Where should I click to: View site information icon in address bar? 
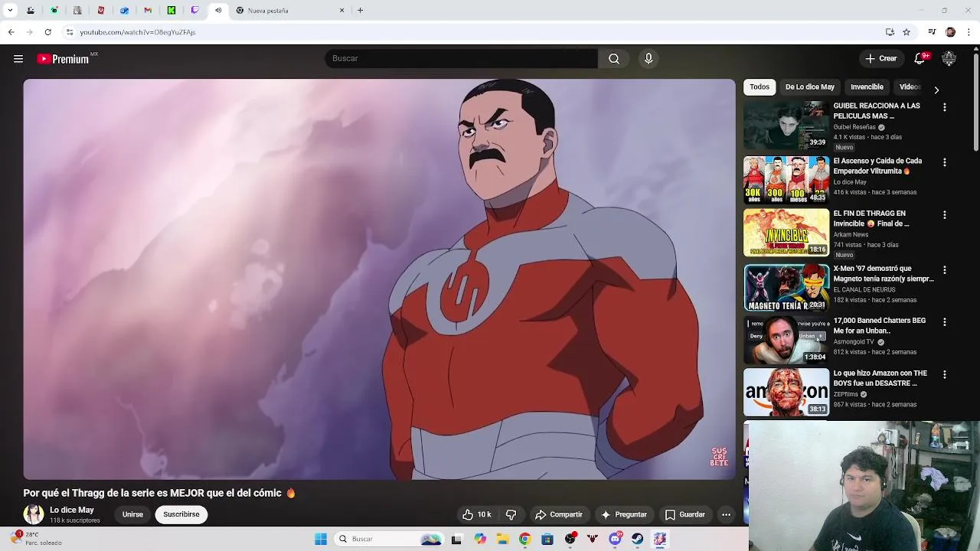tap(70, 32)
